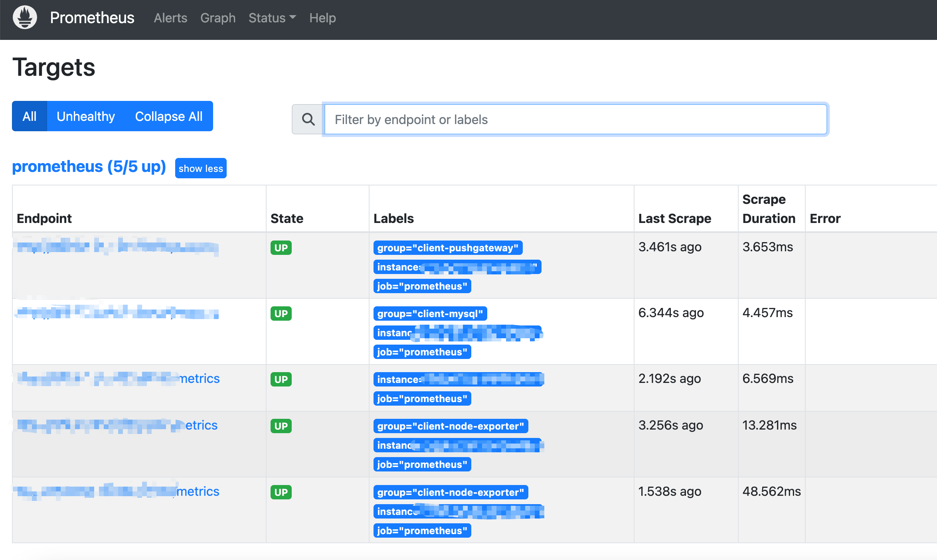
Task: Click the group="client-mysql" label badge
Action: pyautogui.click(x=430, y=314)
